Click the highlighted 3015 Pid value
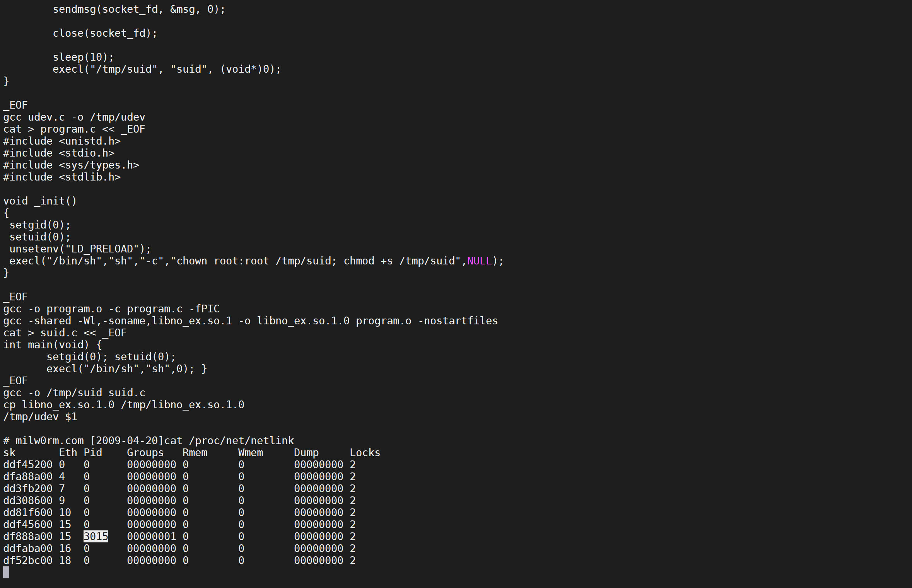 click(96, 536)
